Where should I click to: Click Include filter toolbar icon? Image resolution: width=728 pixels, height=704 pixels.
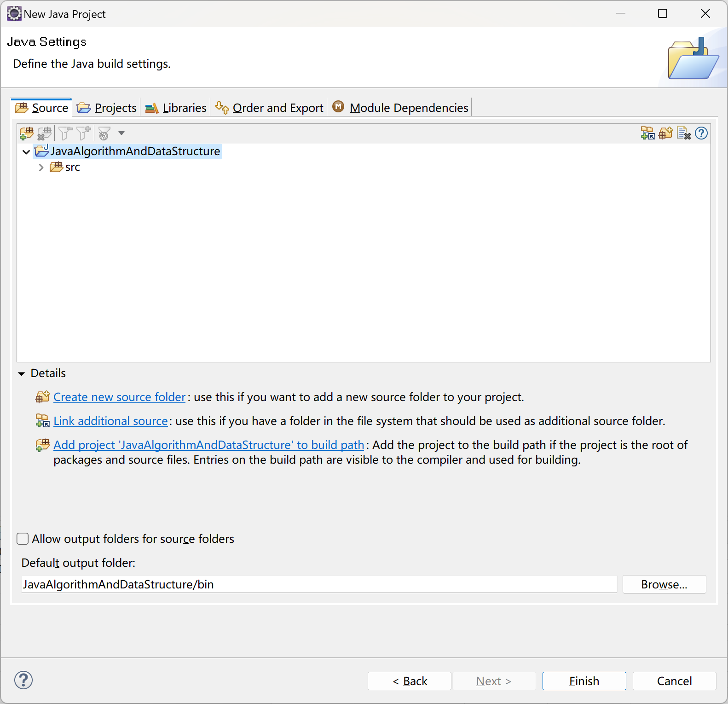84,134
